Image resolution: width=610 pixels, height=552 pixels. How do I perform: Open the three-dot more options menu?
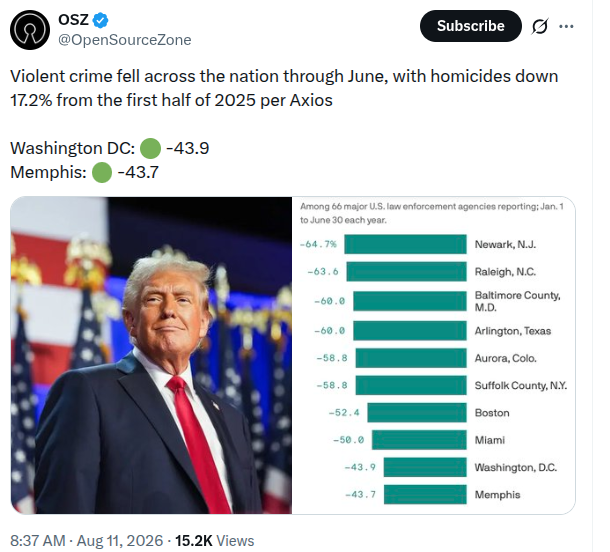(566, 26)
